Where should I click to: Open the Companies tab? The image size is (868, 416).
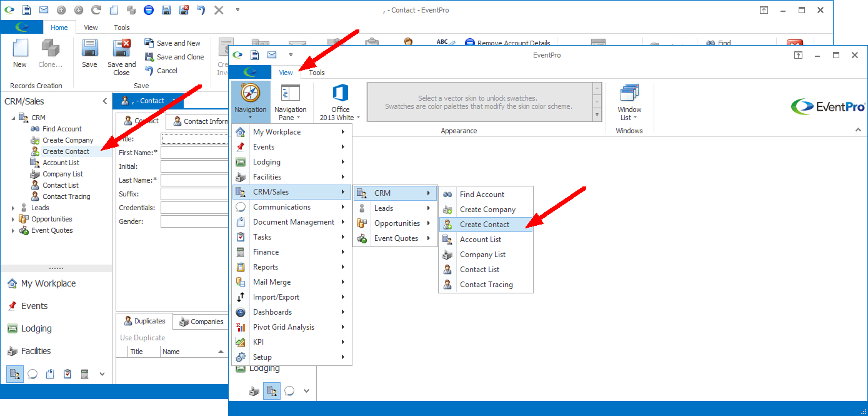[x=201, y=322]
